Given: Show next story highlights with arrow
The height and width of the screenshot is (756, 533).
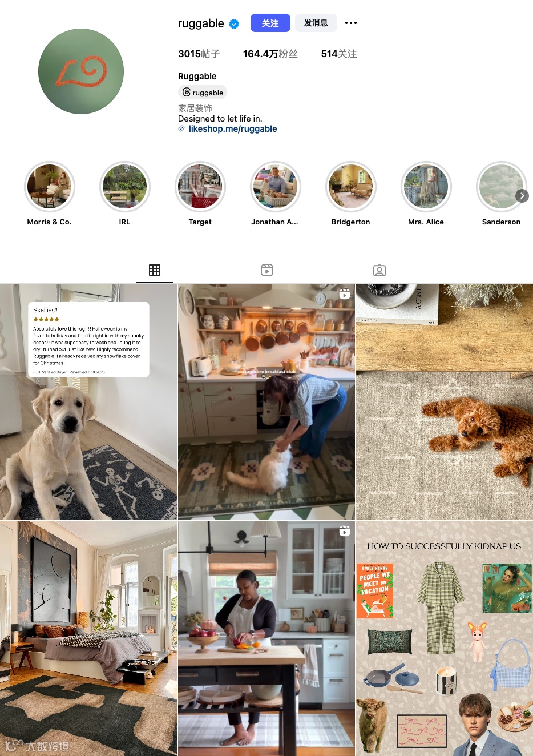Looking at the screenshot, I should 522,196.
